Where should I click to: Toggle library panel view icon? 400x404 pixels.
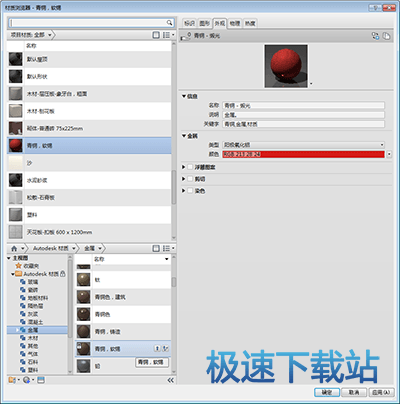(x=156, y=248)
